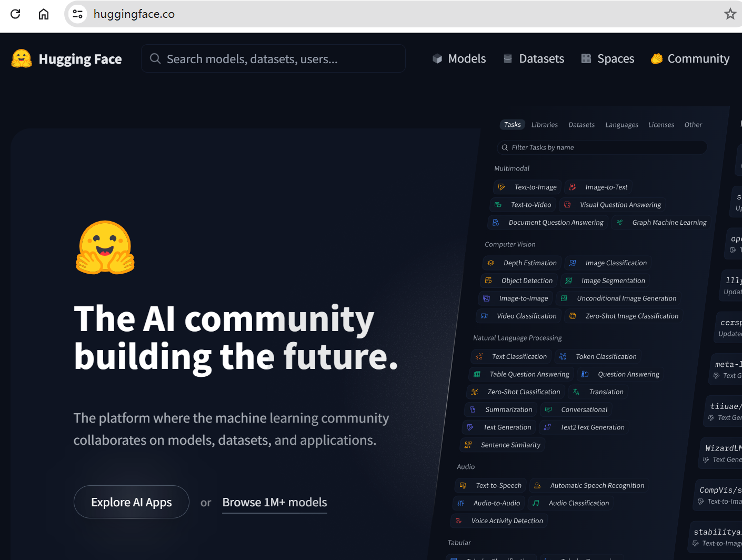Click the Text-to-Video task icon
The height and width of the screenshot is (560, 742).
tap(498, 205)
